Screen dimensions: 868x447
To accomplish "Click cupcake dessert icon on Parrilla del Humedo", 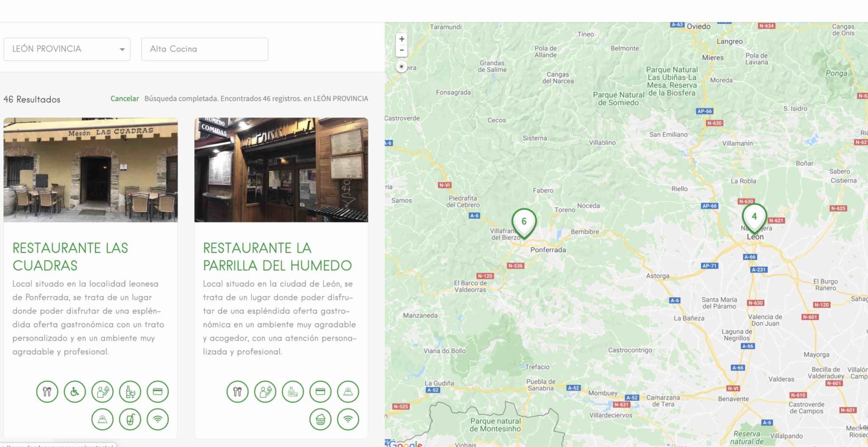I will point(320,419).
